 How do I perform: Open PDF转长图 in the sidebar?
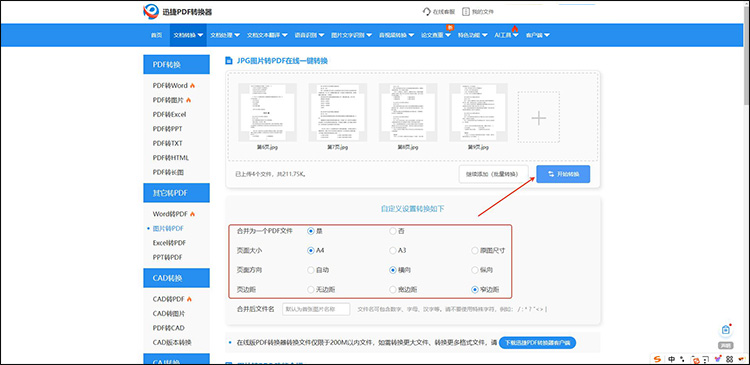pos(168,172)
